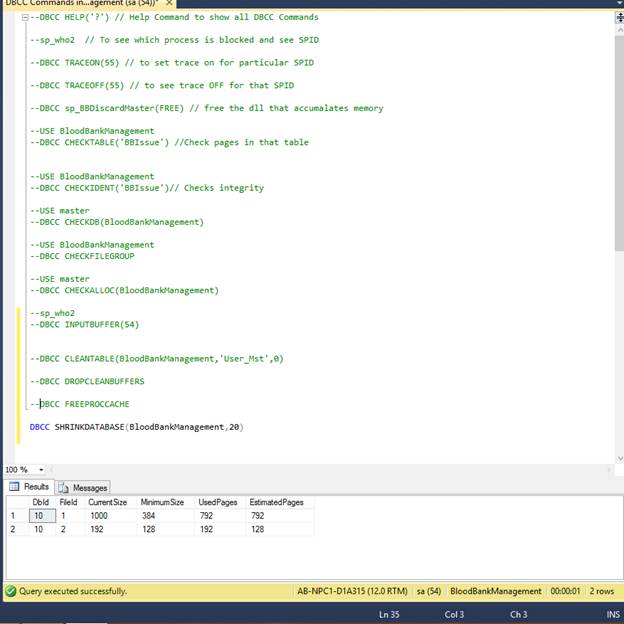Open the 100 % zoom level dropdown
The width and height of the screenshot is (624, 624).
[41, 470]
